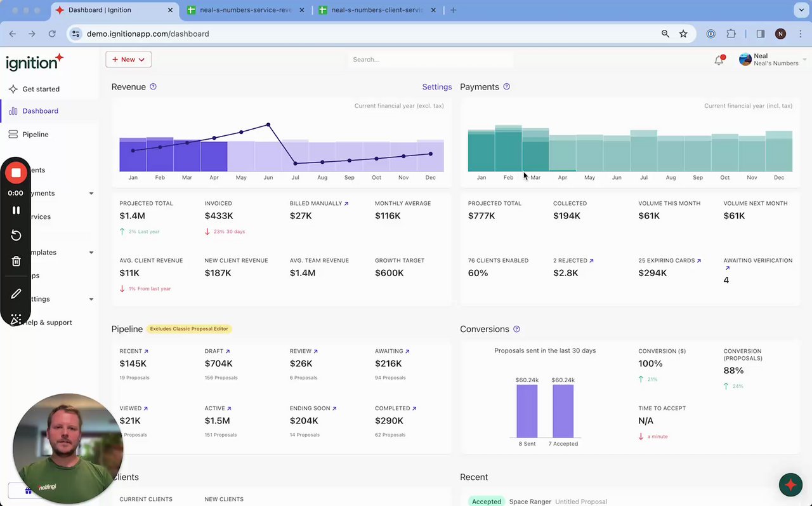Switch to neal-s-numbers-client-service tab
Screen dimensions: 812x506
pos(377,10)
